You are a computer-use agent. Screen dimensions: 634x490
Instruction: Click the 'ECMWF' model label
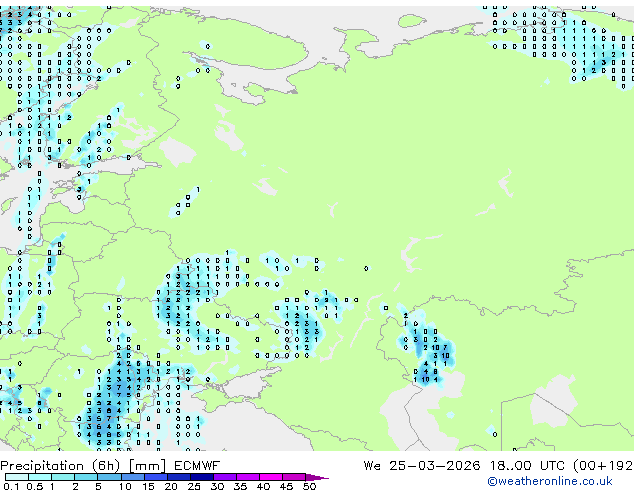tap(197, 466)
